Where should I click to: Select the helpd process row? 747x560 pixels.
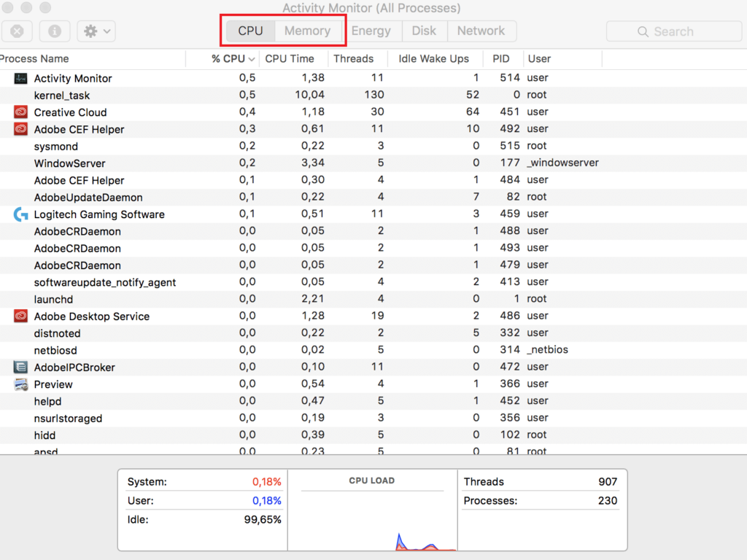coord(373,401)
